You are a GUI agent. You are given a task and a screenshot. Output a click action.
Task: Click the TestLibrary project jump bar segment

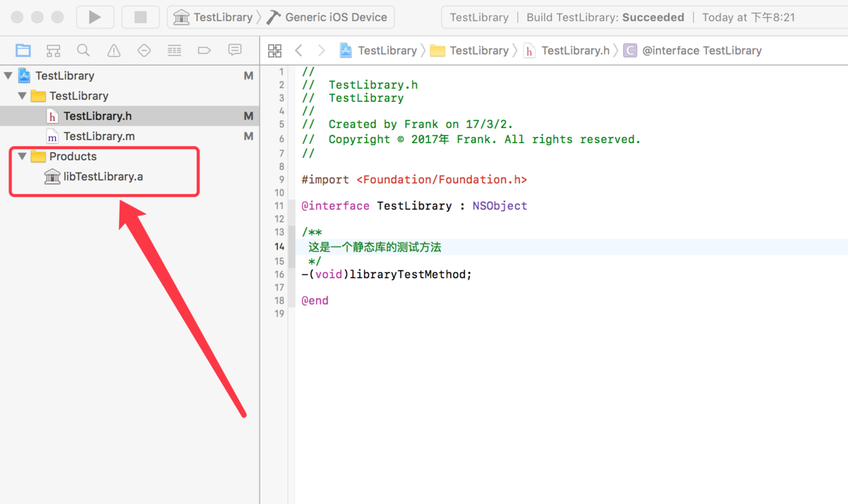(x=378, y=51)
